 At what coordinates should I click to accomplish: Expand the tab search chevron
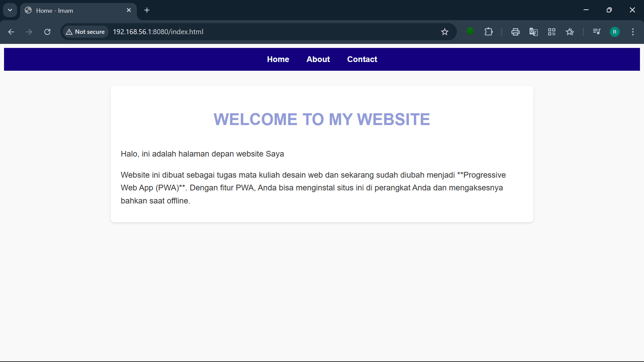tap(10, 10)
